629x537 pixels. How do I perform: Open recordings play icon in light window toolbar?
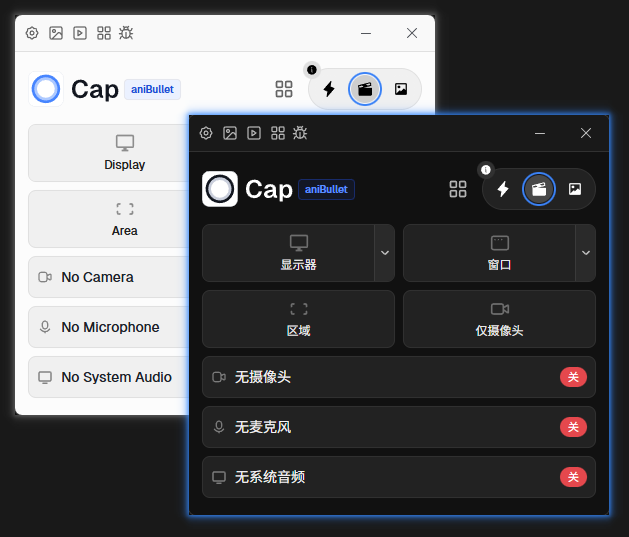point(80,33)
